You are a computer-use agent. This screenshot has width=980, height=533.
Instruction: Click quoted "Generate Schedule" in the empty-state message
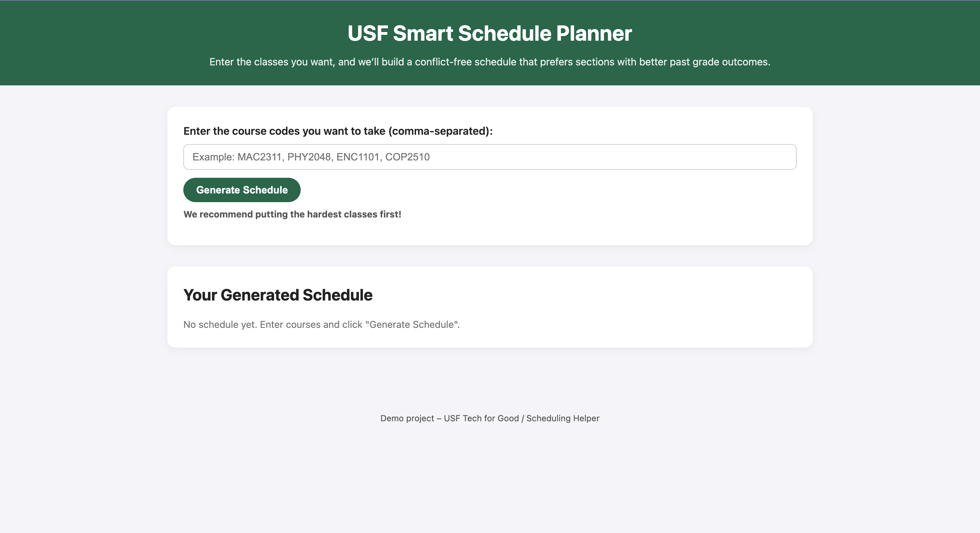[x=412, y=324]
